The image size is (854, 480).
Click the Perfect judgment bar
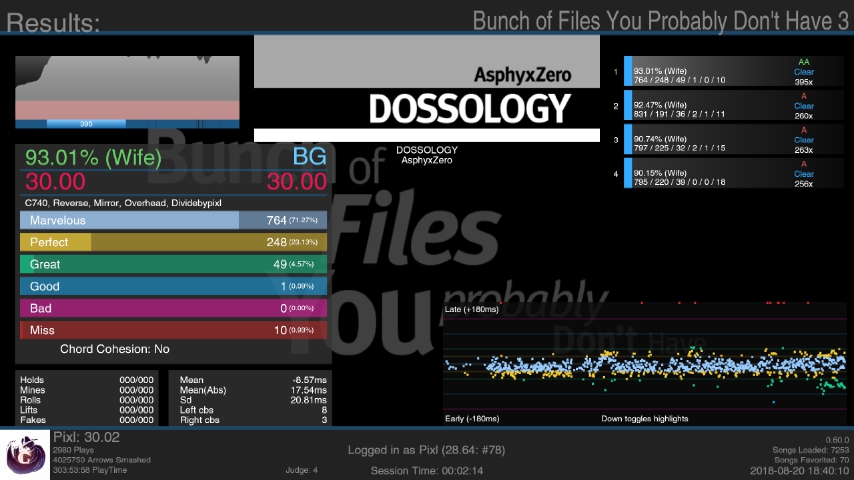(x=174, y=242)
